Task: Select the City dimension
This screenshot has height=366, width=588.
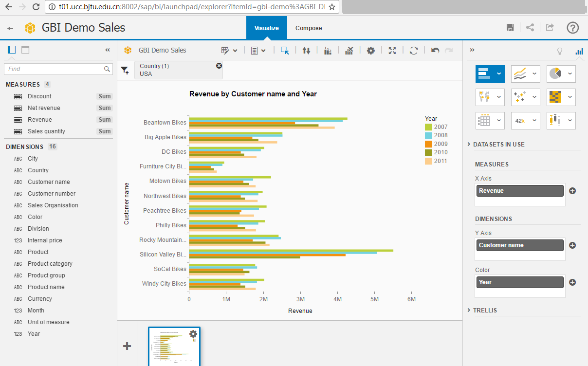Action: [33, 159]
